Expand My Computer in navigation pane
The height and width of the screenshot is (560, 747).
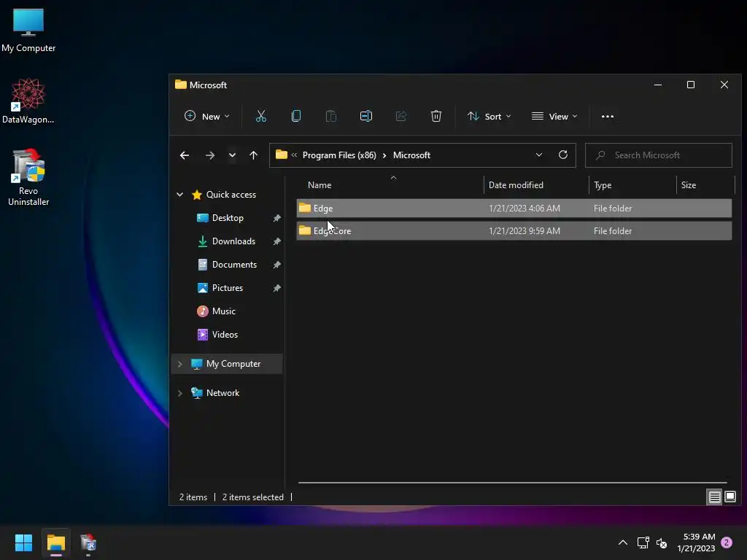[180, 364]
